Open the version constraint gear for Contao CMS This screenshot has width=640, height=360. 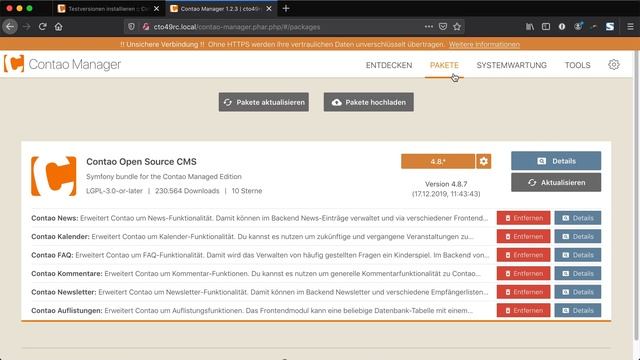(484, 161)
